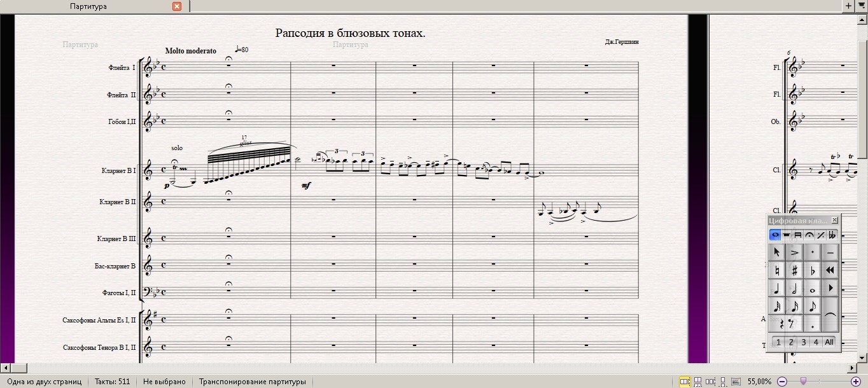This screenshot has width=868, height=388.
Task: Enable single pages vertically view
Action: click(x=723, y=382)
